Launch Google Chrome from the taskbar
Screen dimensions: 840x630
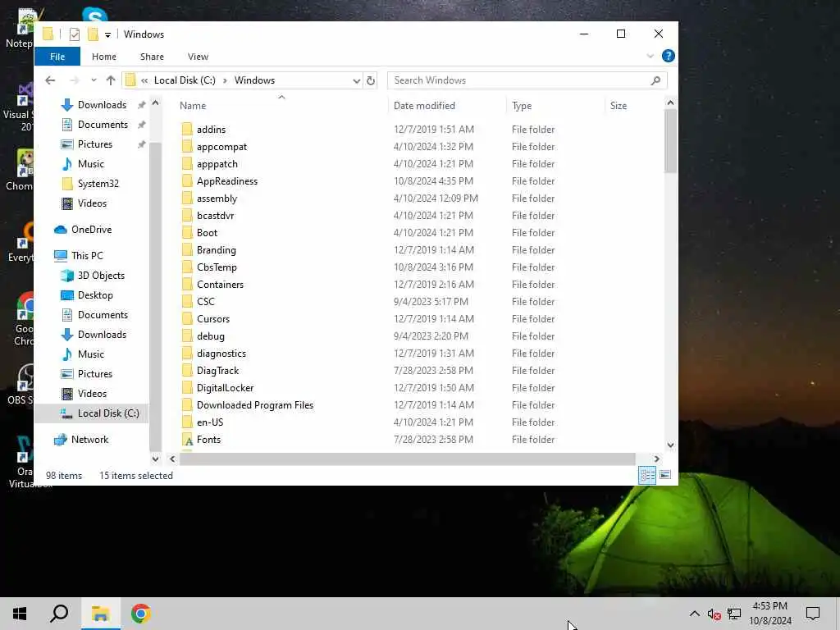(141, 614)
